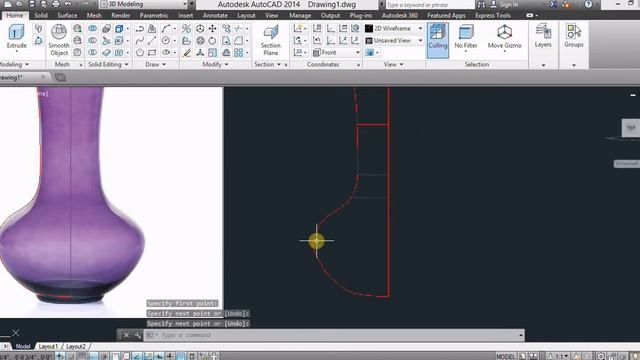Switch to the Parametric ribbon tab
The width and height of the screenshot is (640, 360).
click(x=154, y=16)
